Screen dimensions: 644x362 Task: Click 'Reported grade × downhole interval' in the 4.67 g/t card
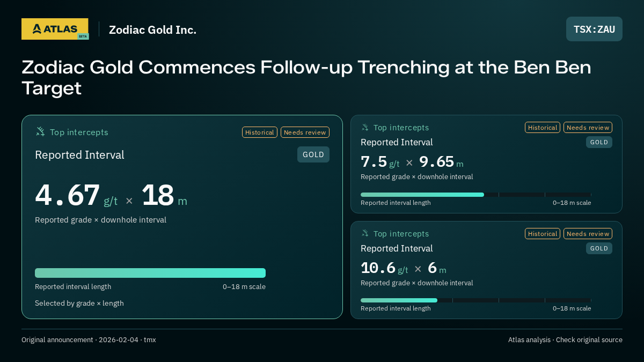[100, 220]
